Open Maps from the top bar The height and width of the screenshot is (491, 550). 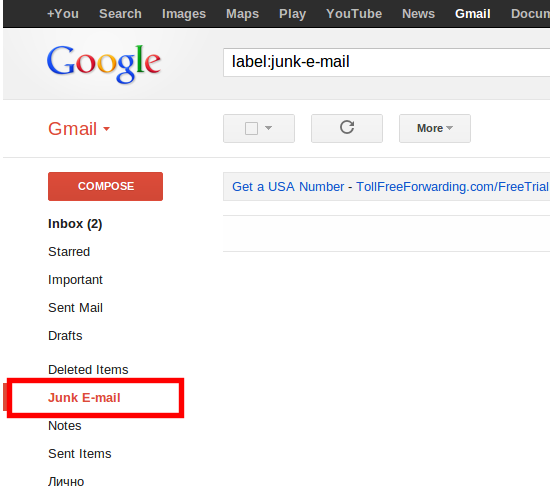pyautogui.click(x=242, y=14)
